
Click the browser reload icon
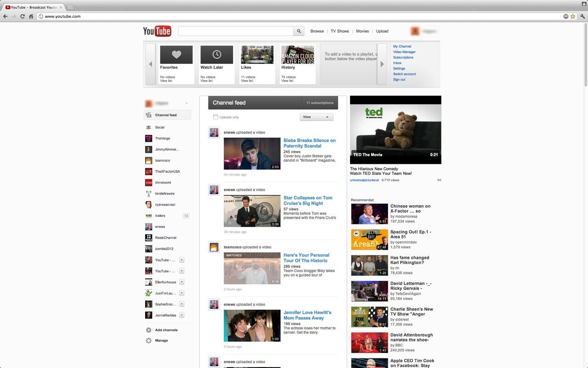click(22, 17)
